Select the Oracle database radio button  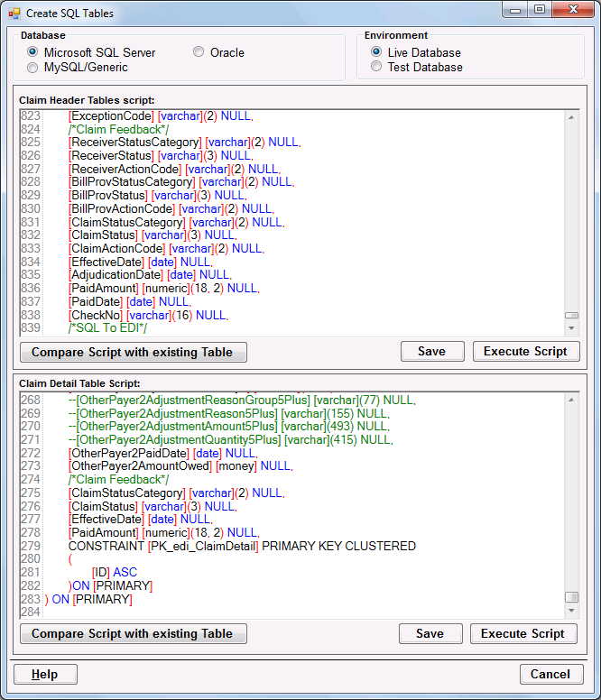199,52
